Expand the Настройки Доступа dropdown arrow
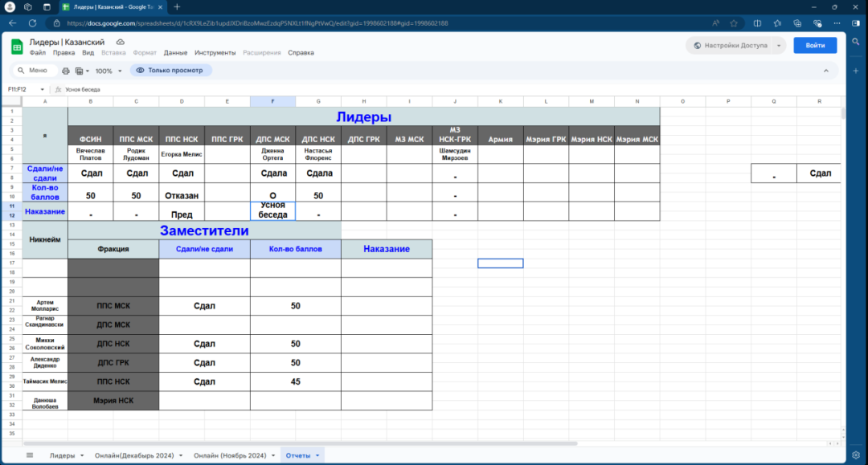 coord(779,45)
